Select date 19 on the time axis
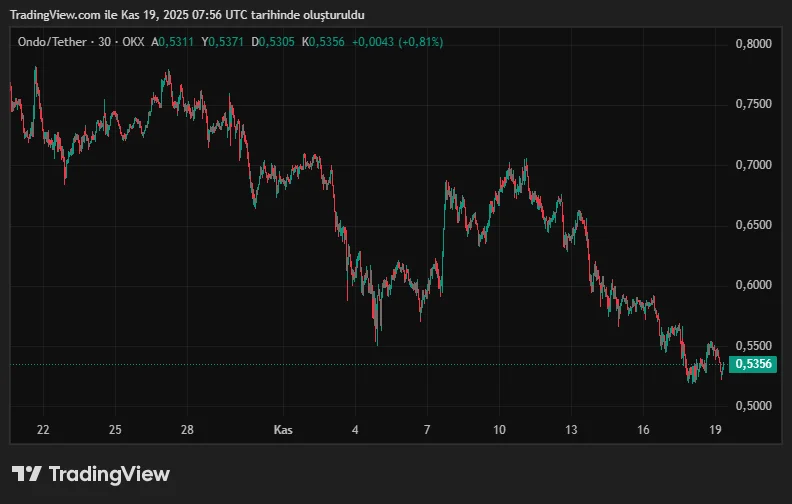Viewport: 792px width, 504px height. 715,430
